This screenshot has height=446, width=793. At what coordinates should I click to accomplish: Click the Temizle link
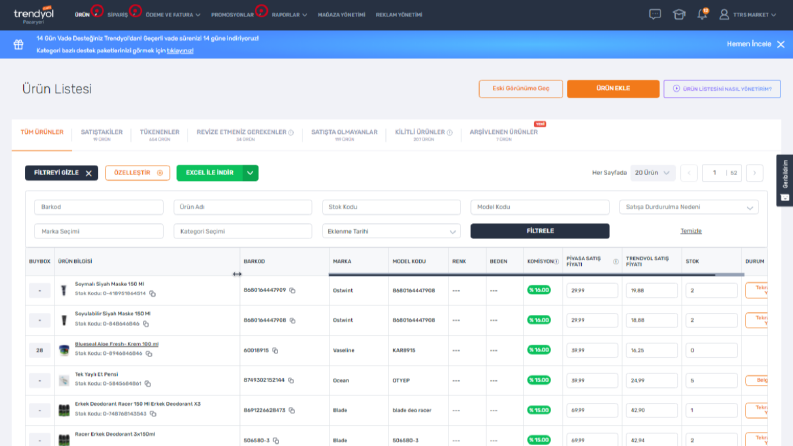[691, 231]
